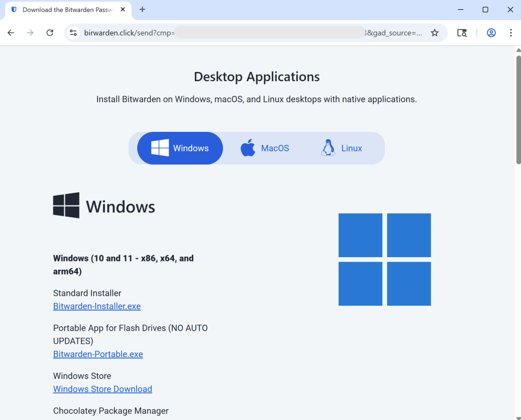Image resolution: width=521 pixels, height=420 pixels.
Task: Select the Windows platform tab
Action: click(x=180, y=148)
